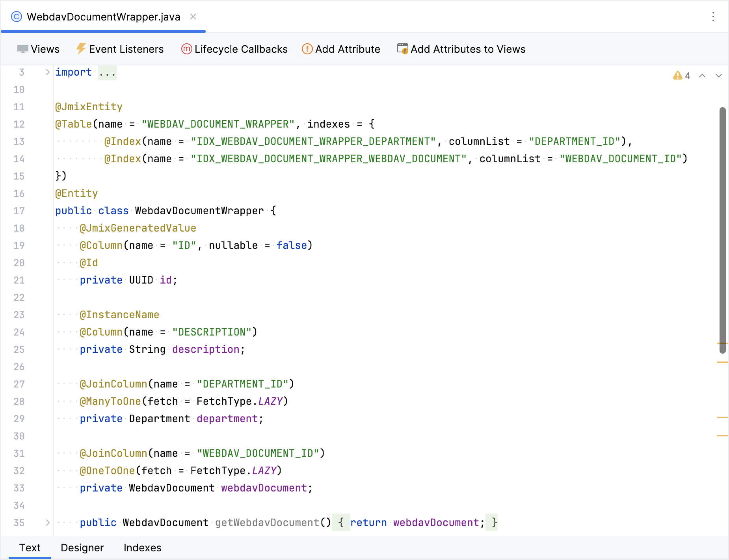Image resolution: width=729 pixels, height=560 pixels.
Task: Close the WebdavDocumentWrapper.java tab
Action: pyautogui.click(x=193, y=17)
